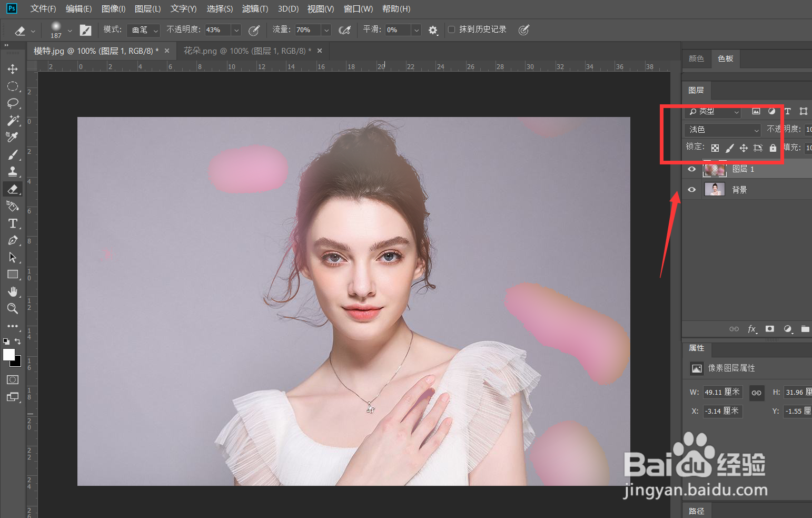Lock transparent pixels
The width and height of the screenshot is (812, 518).
715,148
